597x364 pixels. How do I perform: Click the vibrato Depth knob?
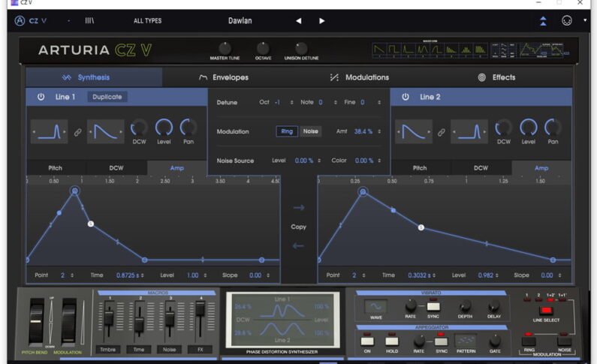pyautogui.click(x=465, y=305)
